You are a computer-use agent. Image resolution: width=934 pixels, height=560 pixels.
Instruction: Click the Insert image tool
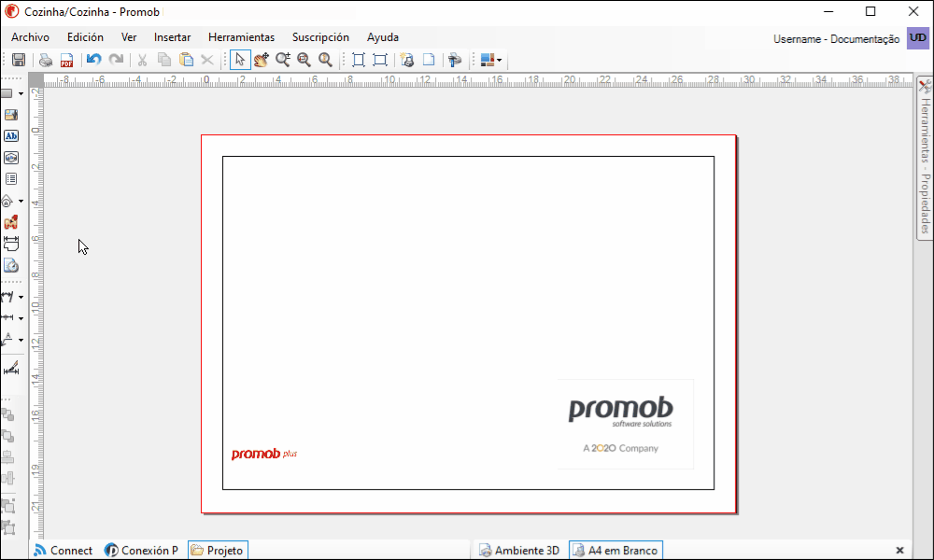[x=10, y=115]
